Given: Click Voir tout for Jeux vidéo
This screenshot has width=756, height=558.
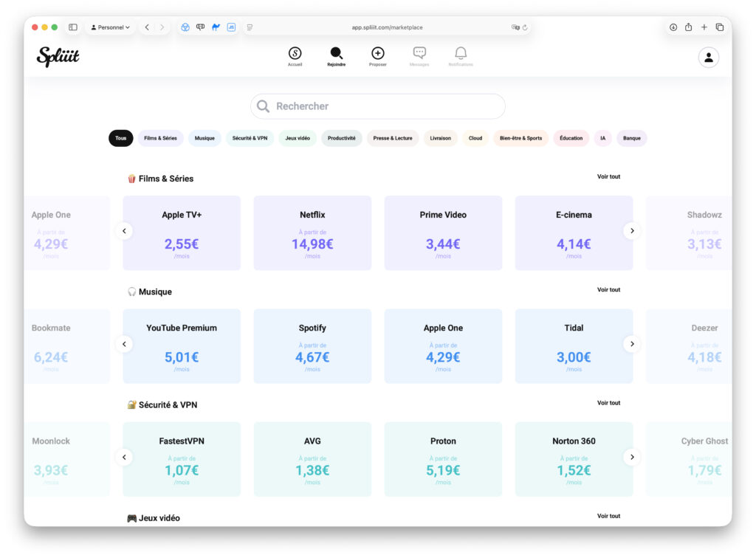Looking at the screenshot, I should click(608, 516).
